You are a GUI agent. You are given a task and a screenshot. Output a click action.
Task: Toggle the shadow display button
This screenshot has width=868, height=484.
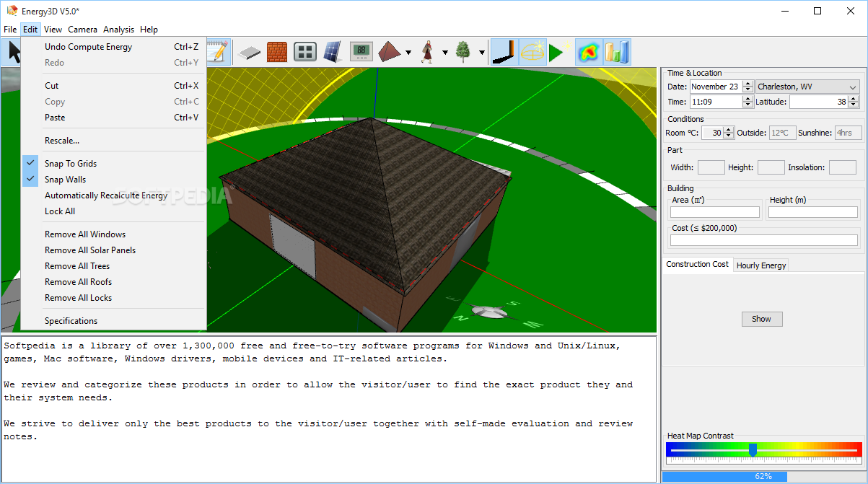(504, 52)
